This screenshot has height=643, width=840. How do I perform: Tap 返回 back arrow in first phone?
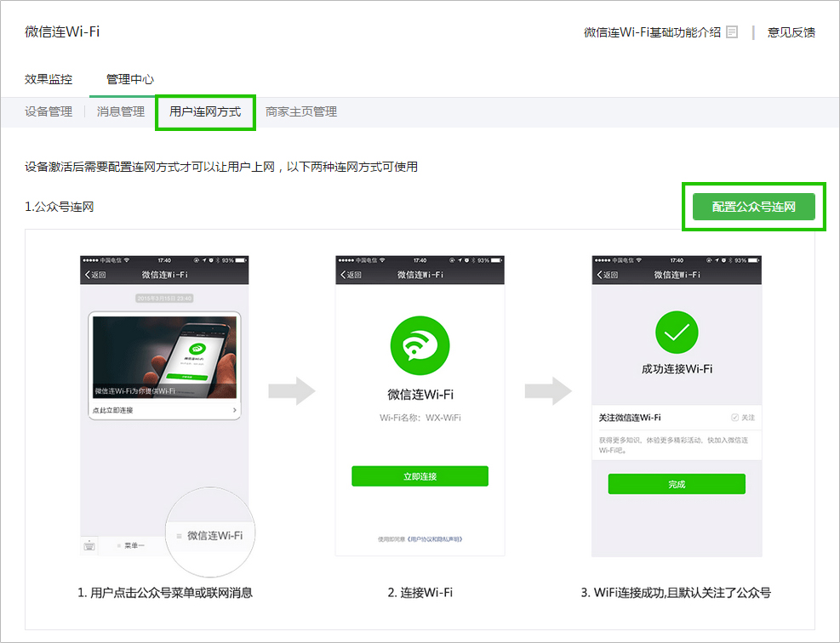(x=94, y=275)
